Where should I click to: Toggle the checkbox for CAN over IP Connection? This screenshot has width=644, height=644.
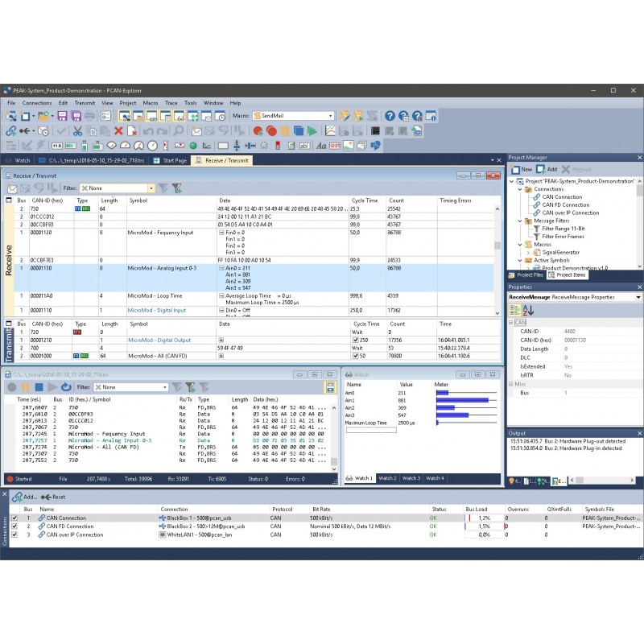[x=14, y=535]
